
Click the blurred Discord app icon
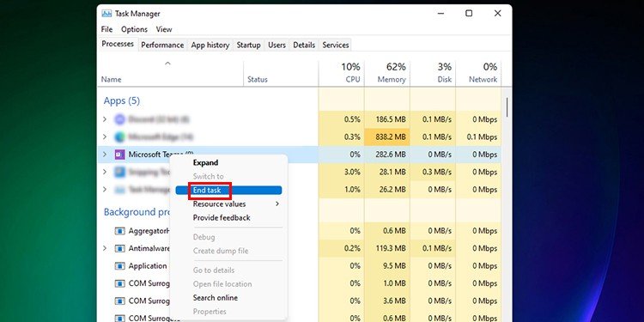[x=119, y=119]
